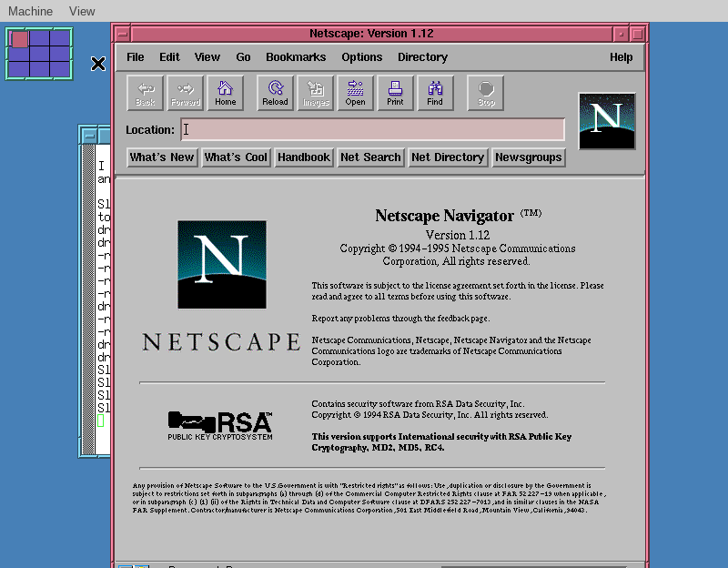Open the Netscape window menu button in title bar

(x=123, y=34)
